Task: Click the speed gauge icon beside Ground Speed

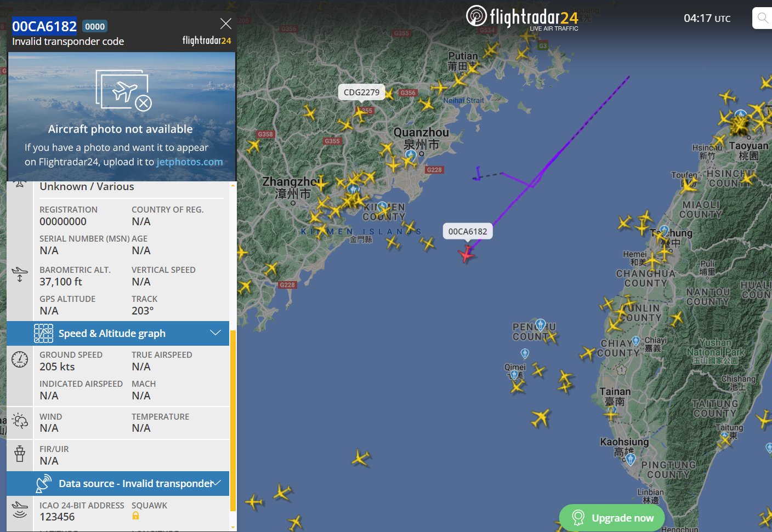Action: pyautogui.click(x=20, y=359)
